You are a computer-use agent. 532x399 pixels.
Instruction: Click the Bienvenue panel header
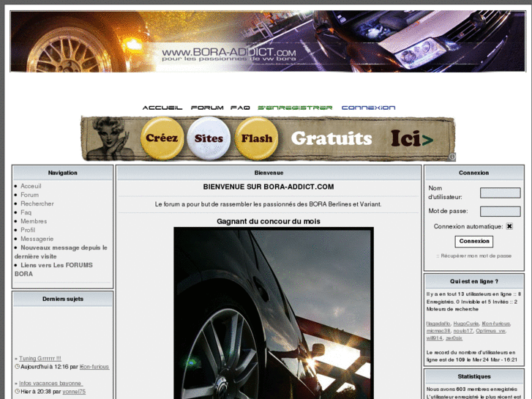coord(269,173)
